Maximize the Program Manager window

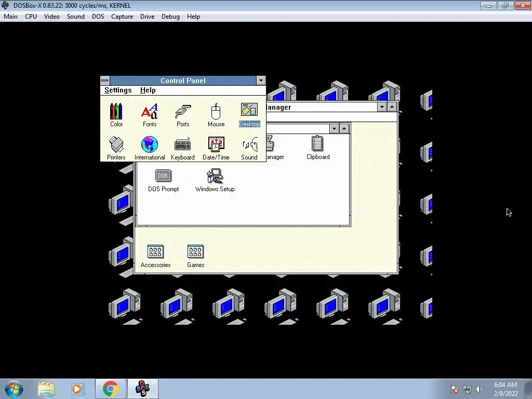(x=392, y=107)
